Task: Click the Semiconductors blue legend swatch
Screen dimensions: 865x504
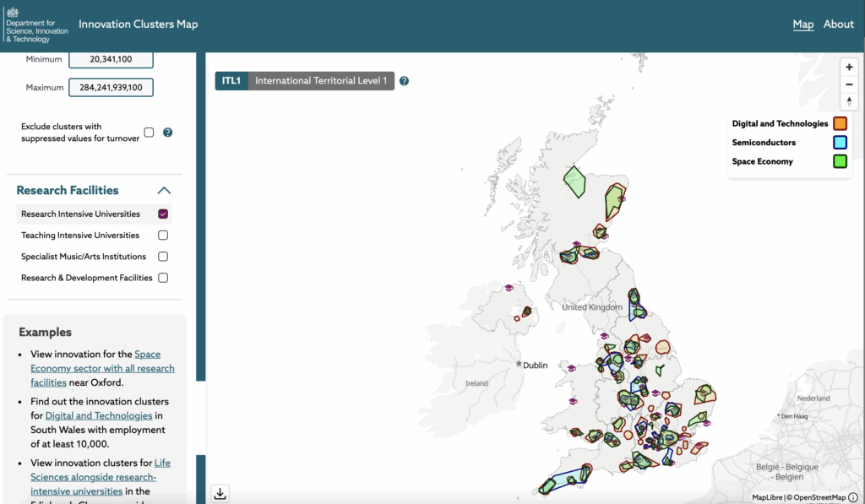Action: point(840,143)
